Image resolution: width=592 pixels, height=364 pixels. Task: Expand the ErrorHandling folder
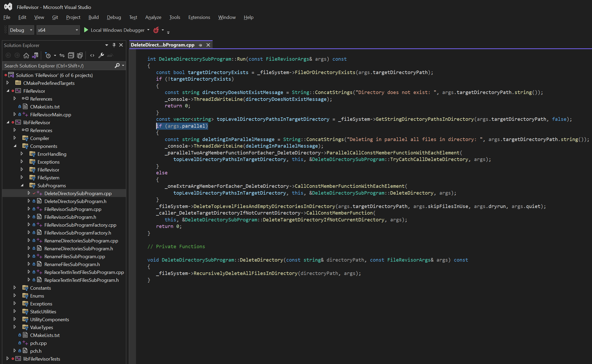[22, 154]
